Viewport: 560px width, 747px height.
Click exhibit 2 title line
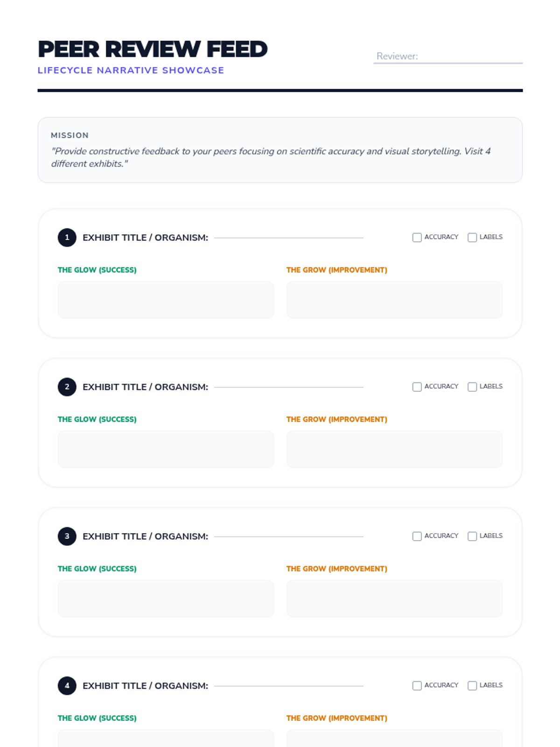click(x=288, y=386)
